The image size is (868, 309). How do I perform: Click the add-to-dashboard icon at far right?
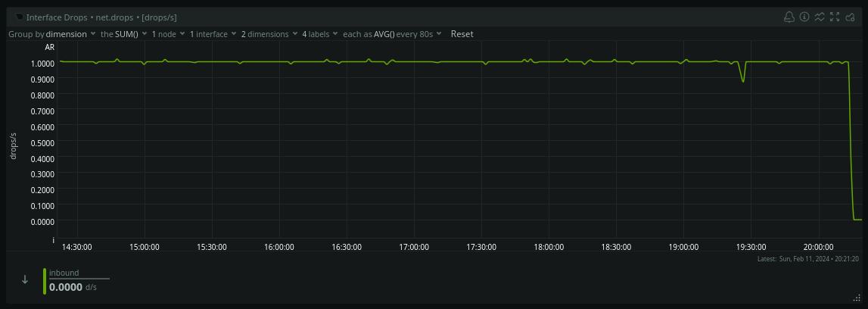850,17
